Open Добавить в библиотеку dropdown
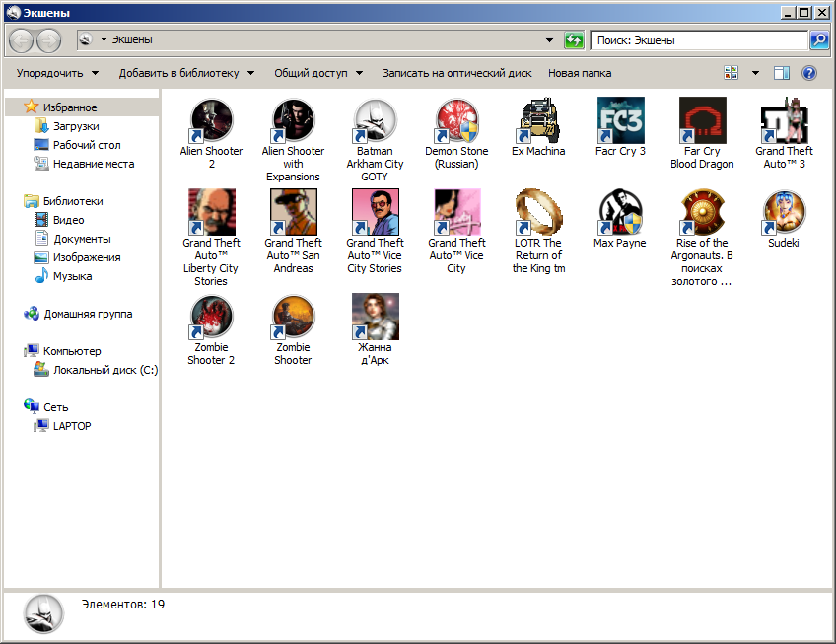 click(186, 73)
